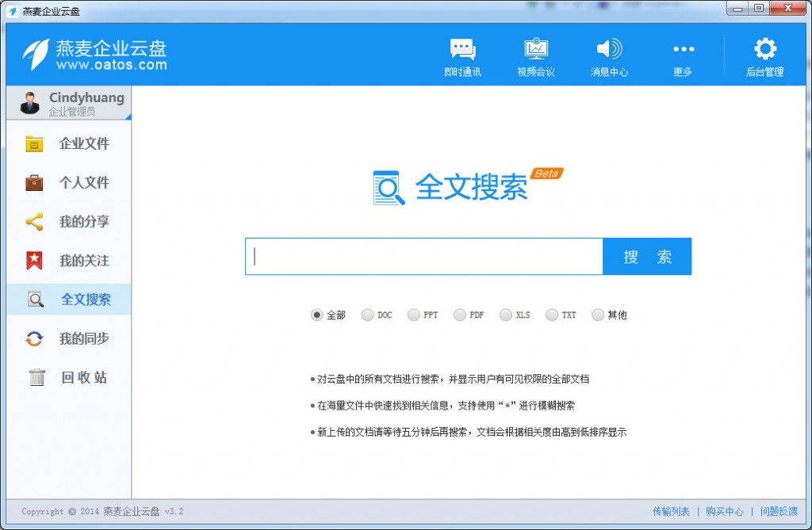This screenshot has width=812, height=530.
Task: Open the 更多 overflow menu
Action: pos(682,49)
